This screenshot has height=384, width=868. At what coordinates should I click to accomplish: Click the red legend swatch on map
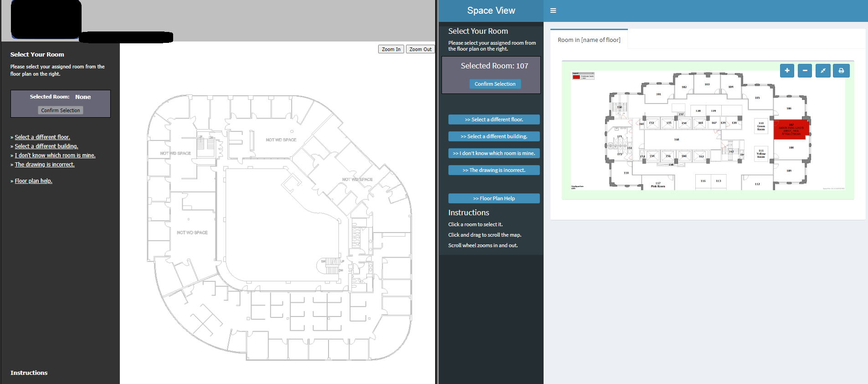(576, 77)
